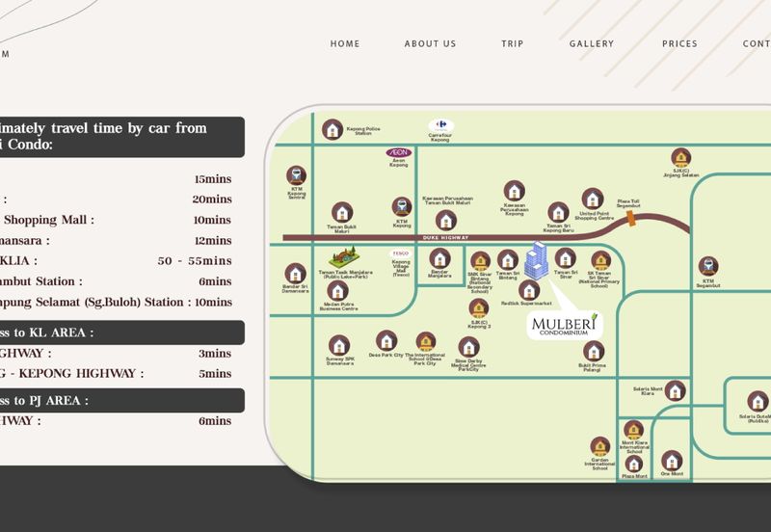Click the AEON Kepong logo marker
The height and width of the screenshot is (532, 771).
(398, 152)
